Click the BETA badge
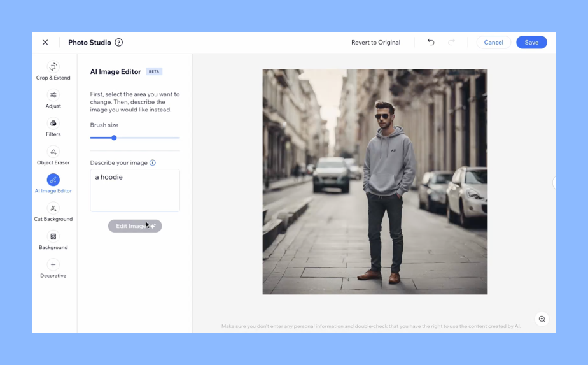 pos(154,71)
